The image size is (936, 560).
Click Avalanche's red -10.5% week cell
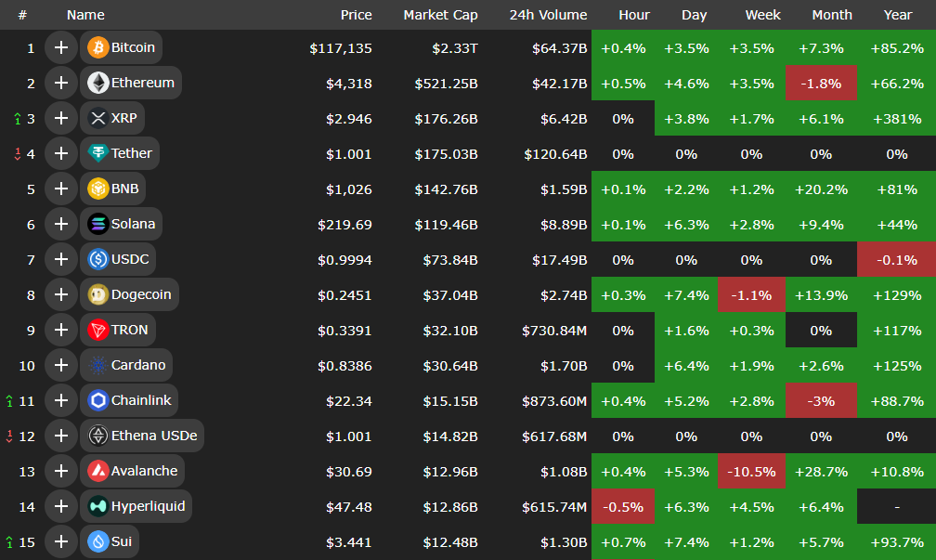click(x=751, y=471)
